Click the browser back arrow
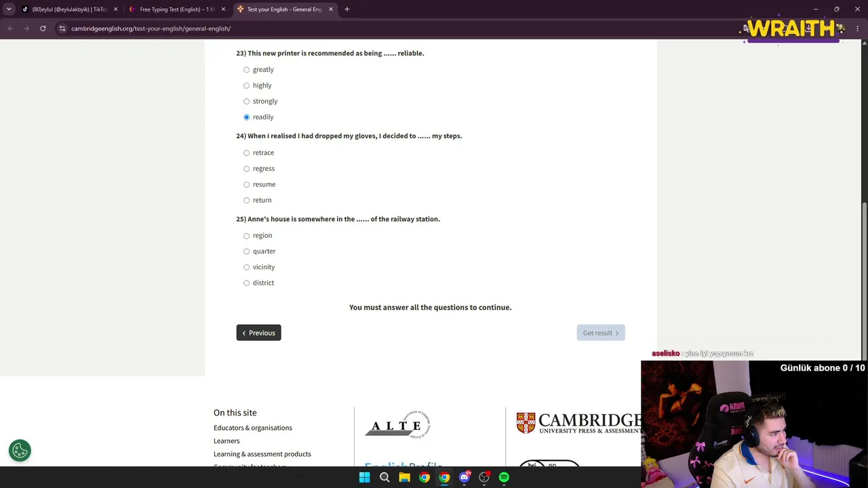Viewport: 868px width, 488px height. pos(10,28)
